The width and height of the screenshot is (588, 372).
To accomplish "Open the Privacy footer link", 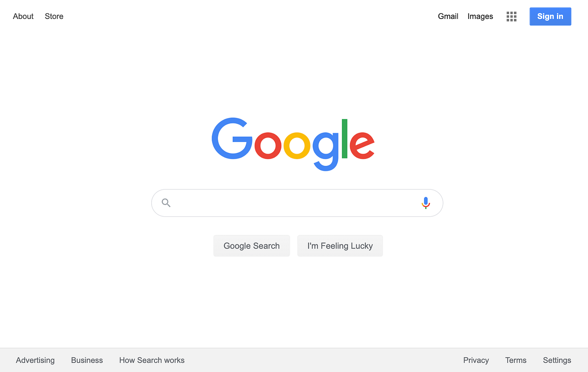I will click(476, 360).
